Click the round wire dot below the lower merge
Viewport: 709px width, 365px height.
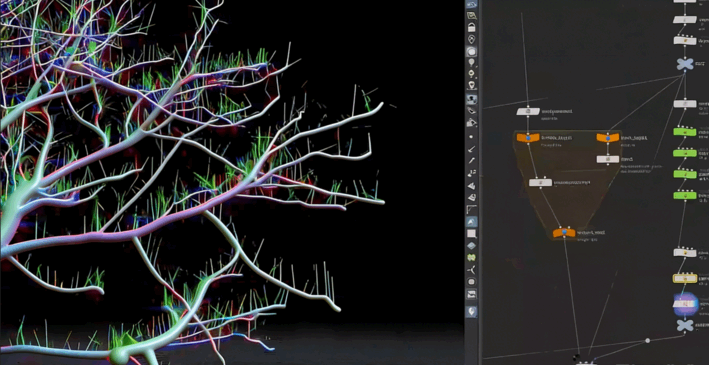pyautogui.click(x=648, y=341)
